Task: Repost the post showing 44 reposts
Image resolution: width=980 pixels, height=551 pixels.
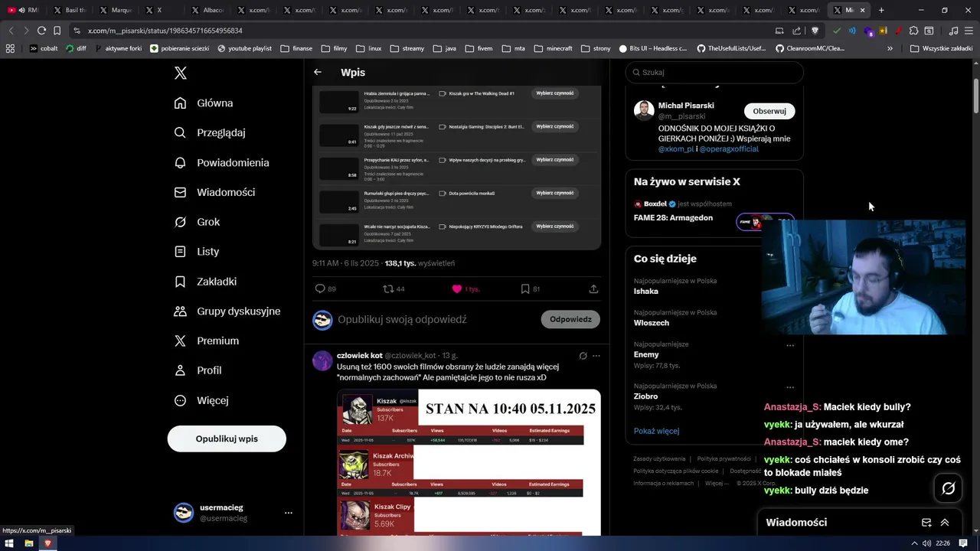Action: coord(394,289)
